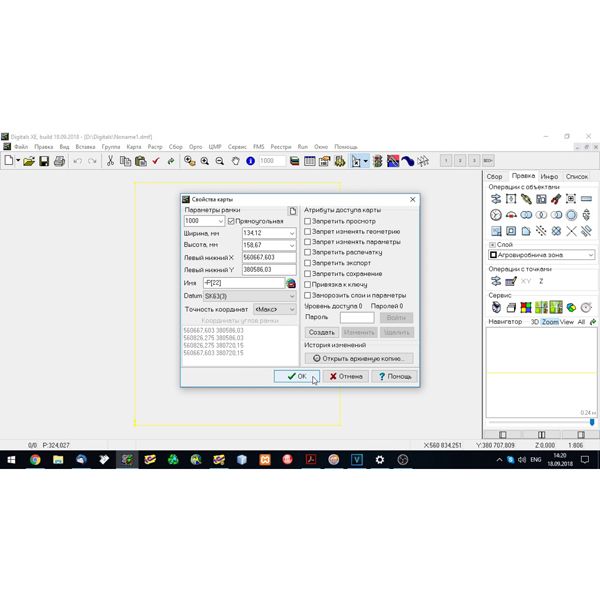
Task: Open the folder icon in toolbar
Action: tap(29, 161)
